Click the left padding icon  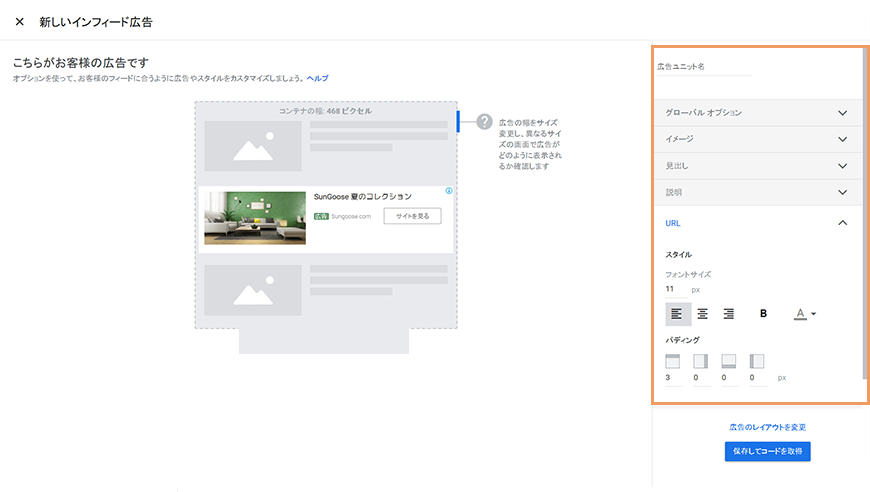click(x=757, y=361)
